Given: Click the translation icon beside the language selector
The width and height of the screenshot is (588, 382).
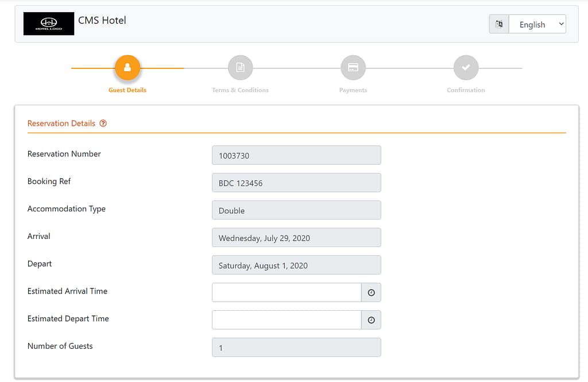Looking at the screenshot, I should 498,24.
